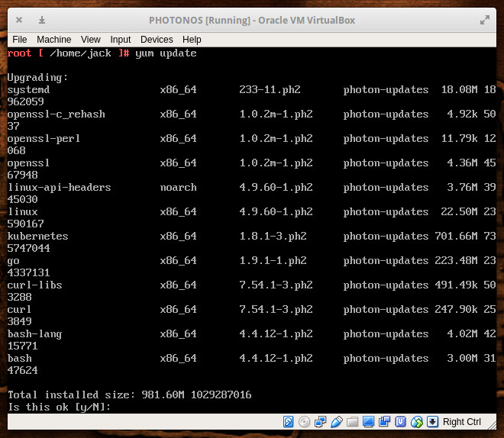Click the go size 223.48M
Screen dimensions: 504x438
coord(456,261)
